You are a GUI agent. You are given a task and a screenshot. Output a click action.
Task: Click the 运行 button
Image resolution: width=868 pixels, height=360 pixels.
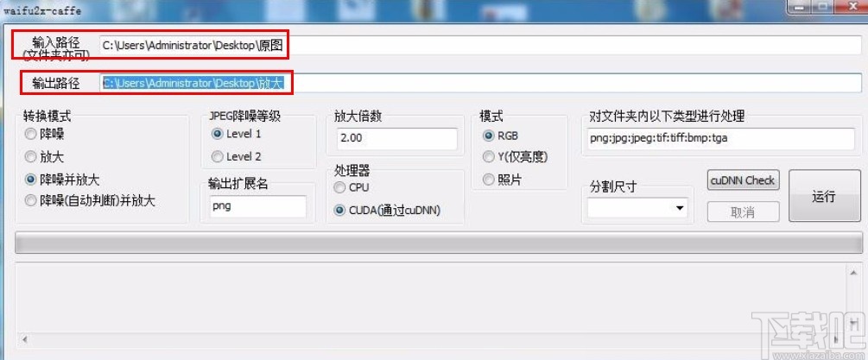pos(824,196)
